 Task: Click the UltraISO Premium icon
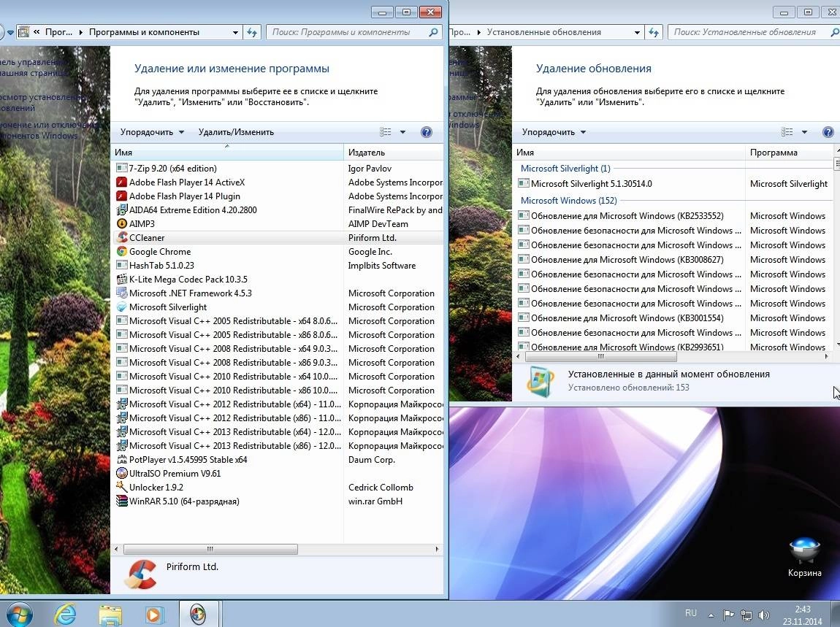point(121,473)
